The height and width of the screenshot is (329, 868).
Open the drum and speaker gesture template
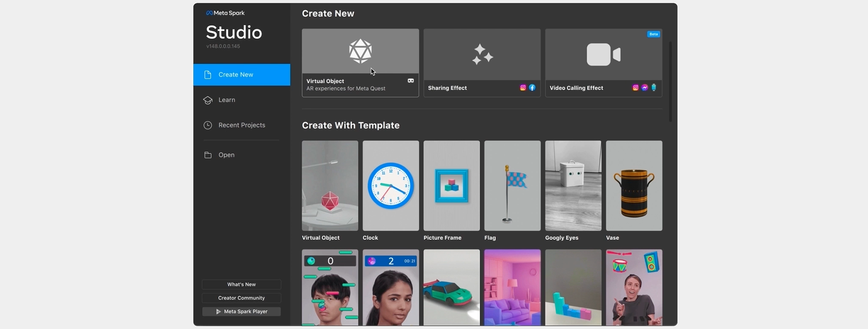click(x=634, y=287)
